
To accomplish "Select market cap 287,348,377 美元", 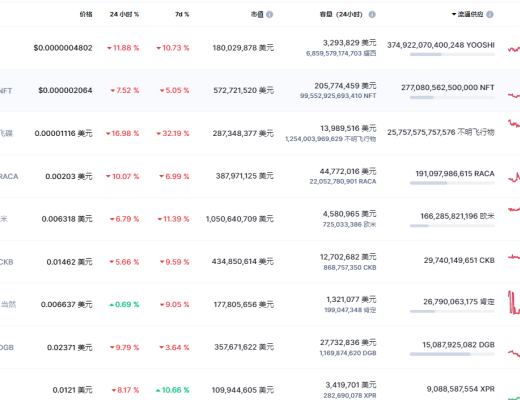I will (x=243, y=133).
